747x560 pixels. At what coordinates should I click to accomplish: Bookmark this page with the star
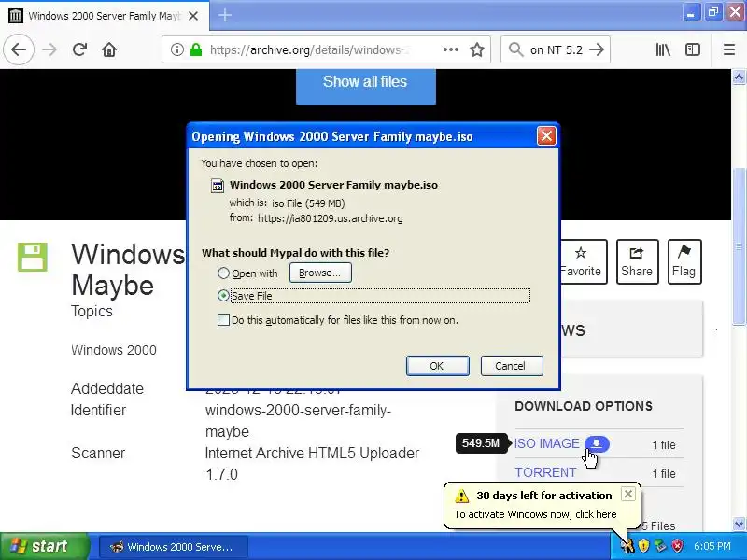pyautogui.click(x=477, y=49)
